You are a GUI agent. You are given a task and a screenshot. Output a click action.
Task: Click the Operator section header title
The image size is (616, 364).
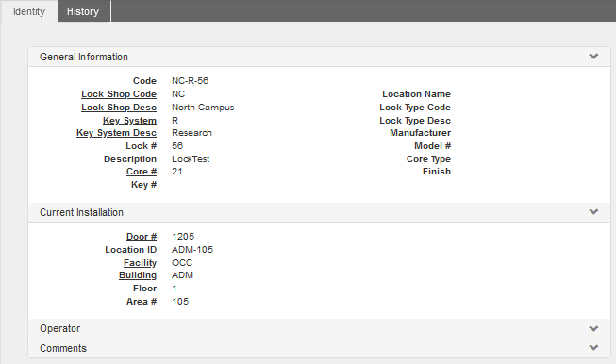[59, 328]
